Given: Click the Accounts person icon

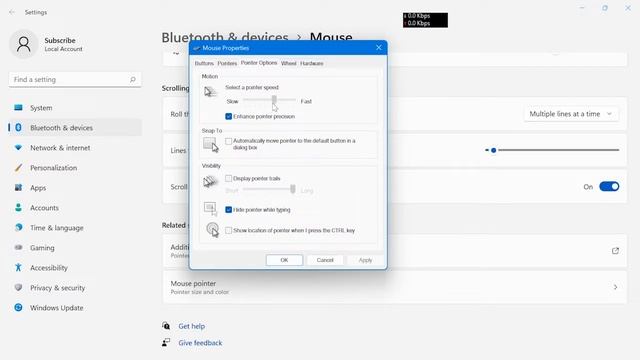Looking at the screenshot, I should 18,208.
